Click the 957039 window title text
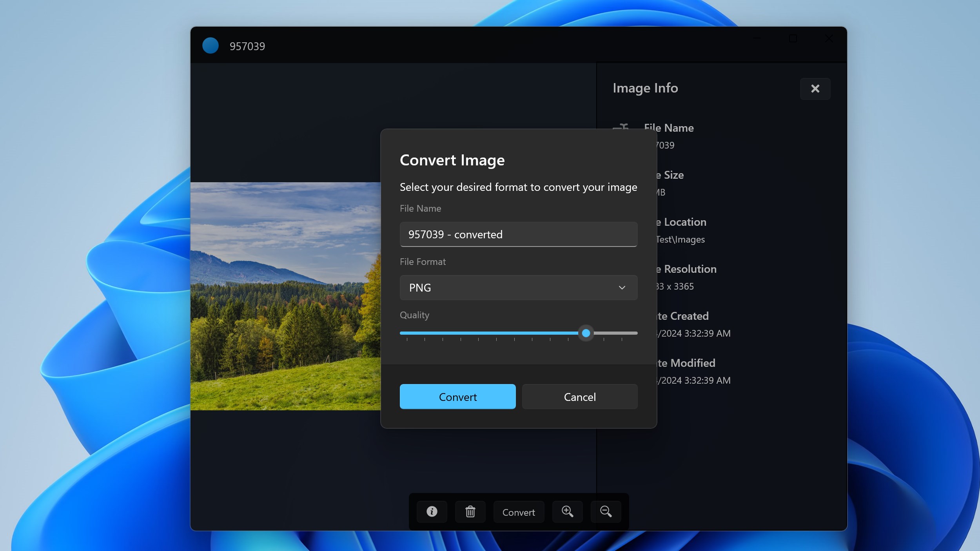The image size is (980, 551). pyautogui.click(x=247, y=46)
